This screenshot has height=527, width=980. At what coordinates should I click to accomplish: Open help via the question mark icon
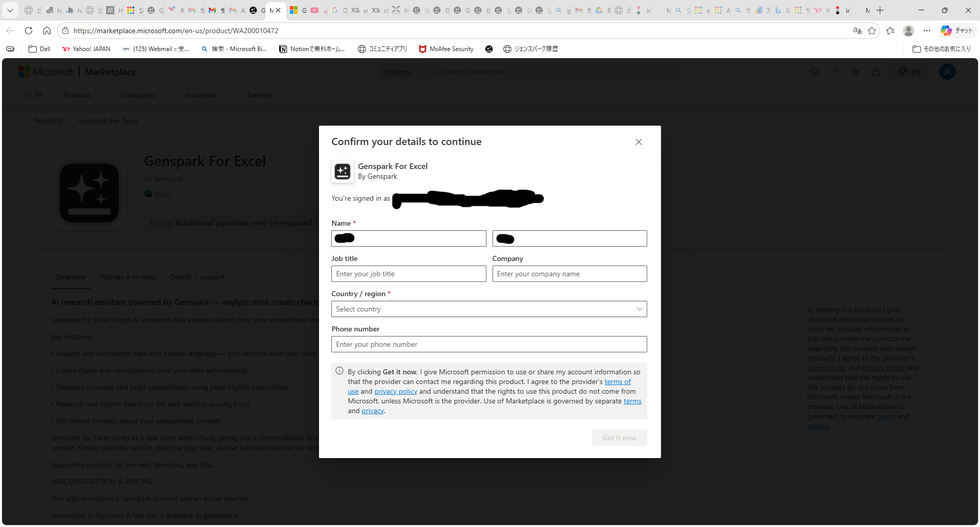835,71
